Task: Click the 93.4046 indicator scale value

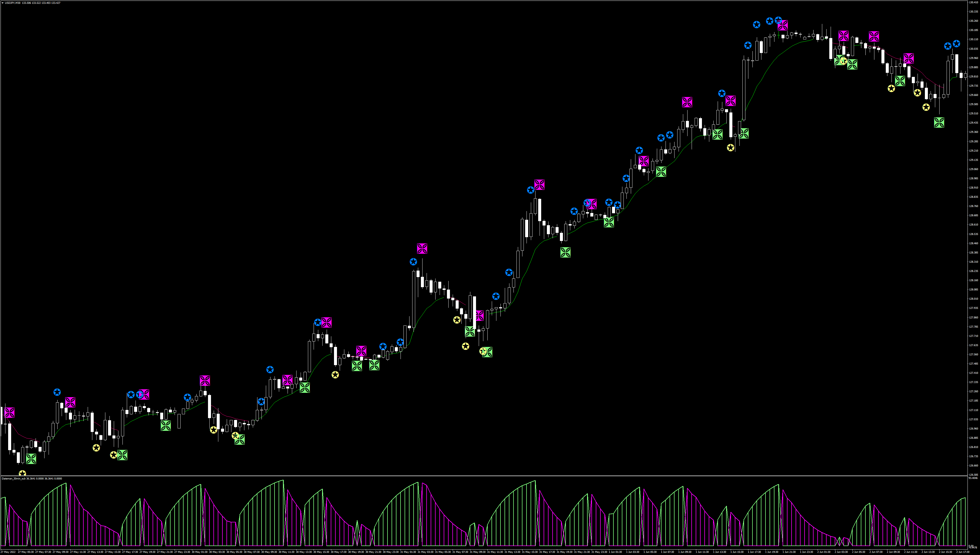Action: click(x=973, y=478)
